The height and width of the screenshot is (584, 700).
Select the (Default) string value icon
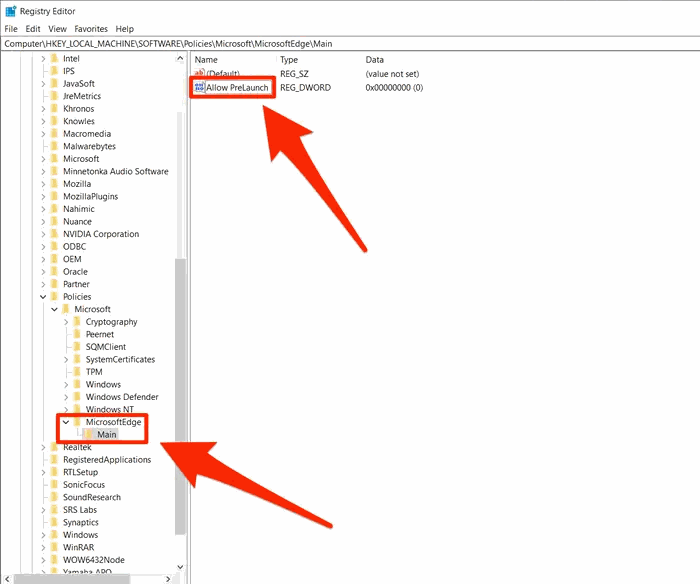pos(199,73)
